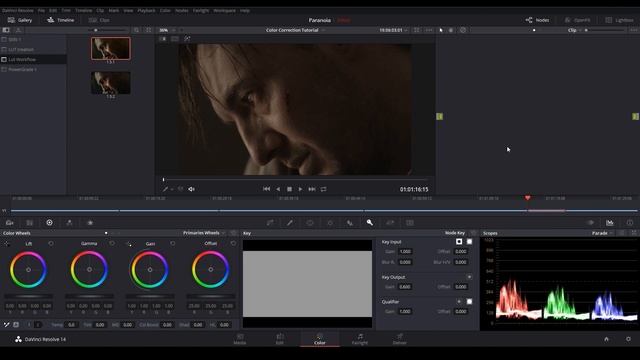Adjust the gallery thumbnail size slider
This screenshot has width=640, height=360.
click(108, 30)
